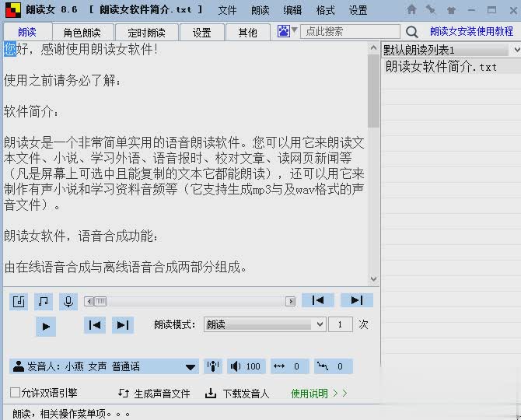Open the 编辑 menu
521x420 pixels.
point(292,10)
